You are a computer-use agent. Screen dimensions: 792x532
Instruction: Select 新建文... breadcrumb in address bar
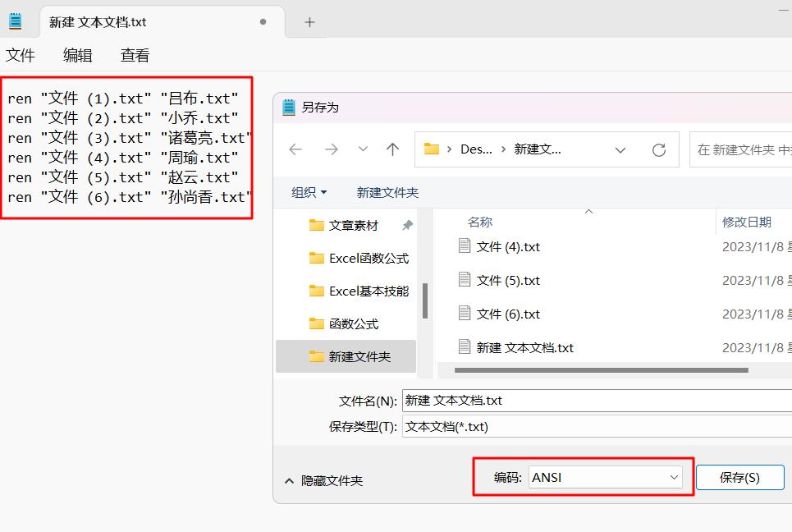pos(538,149)
